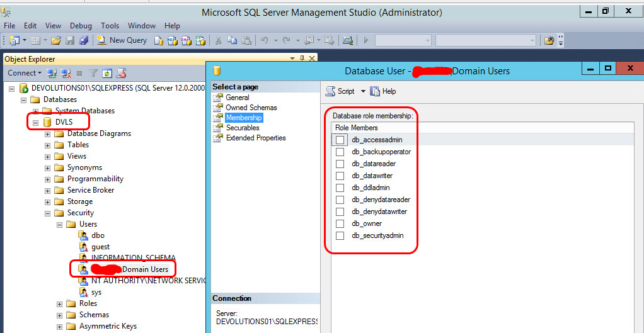Select the Securables page
Screen dimensions: 644x333
(243, 128)
